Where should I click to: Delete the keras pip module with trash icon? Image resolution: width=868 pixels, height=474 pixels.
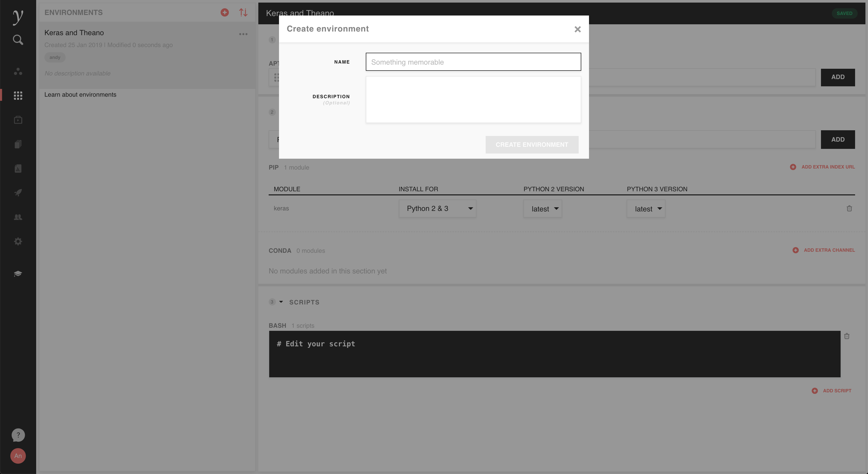(x=849, y=208)
